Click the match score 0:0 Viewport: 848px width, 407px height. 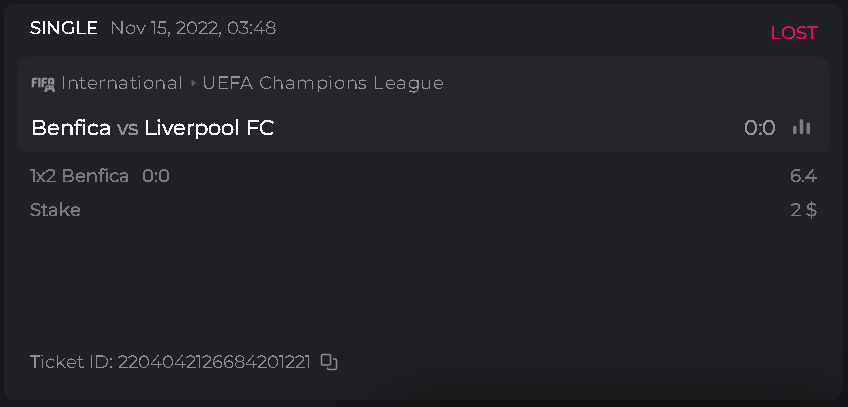[x=759, y=128]
